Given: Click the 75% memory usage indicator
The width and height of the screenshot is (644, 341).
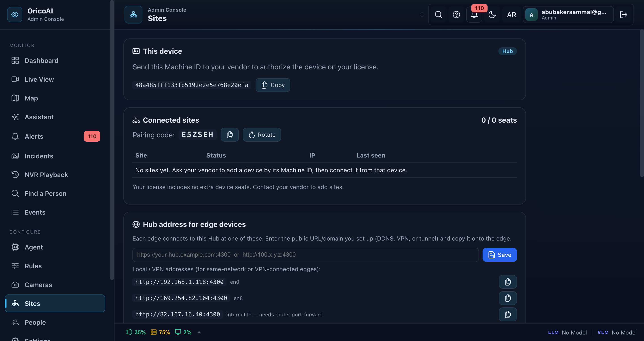Looking at the screenshot, I should [x=160, y=332].
